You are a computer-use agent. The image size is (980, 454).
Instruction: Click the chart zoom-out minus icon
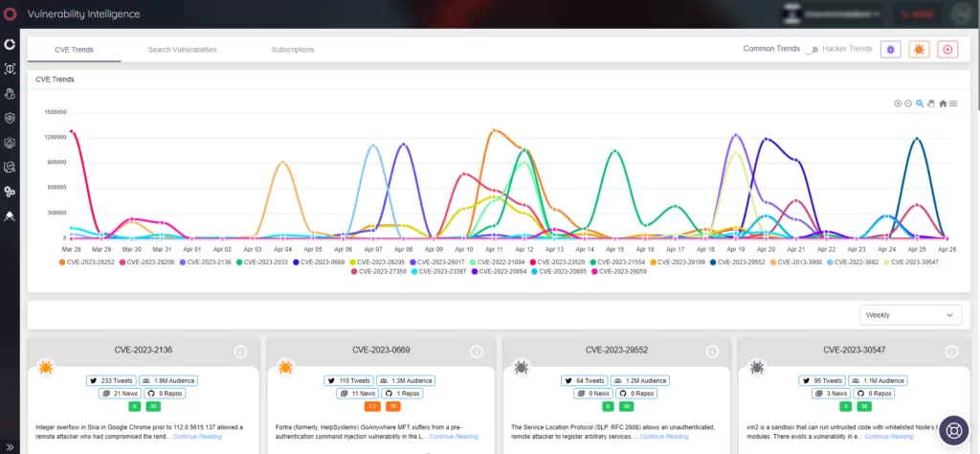[x=908, y=103]
